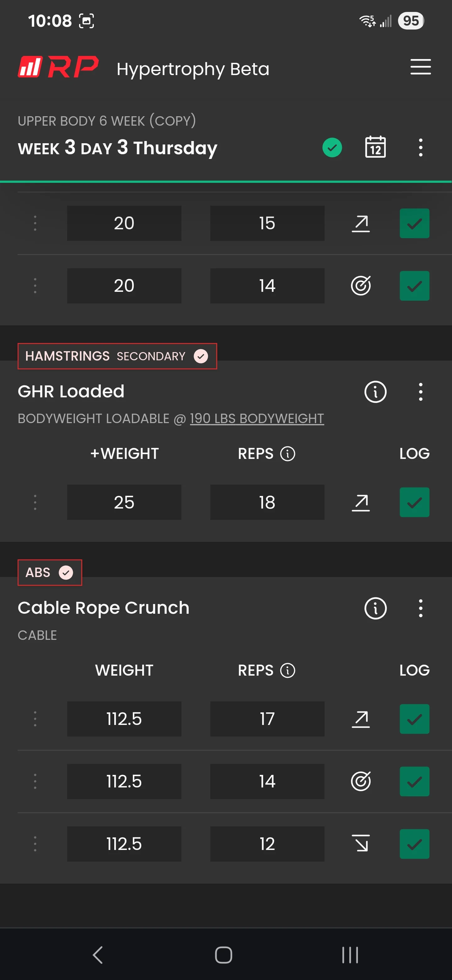This screenshot has height=980, width=452.
Task: Tap 190 LBS BODYWEIGHT link
Action: [257, 418]
